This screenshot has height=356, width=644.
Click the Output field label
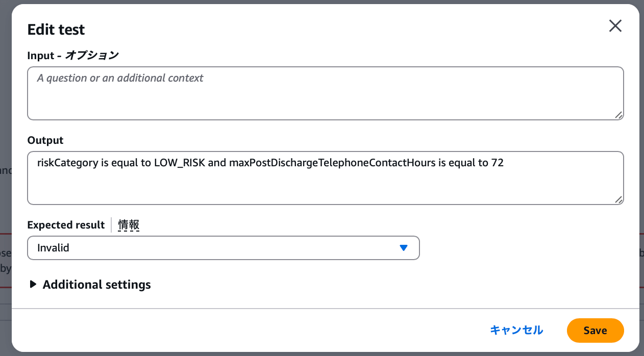point(45,140)
